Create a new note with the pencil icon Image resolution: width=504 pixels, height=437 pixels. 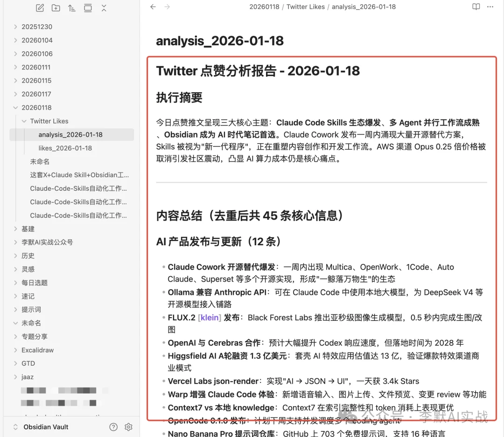(40, 8)
